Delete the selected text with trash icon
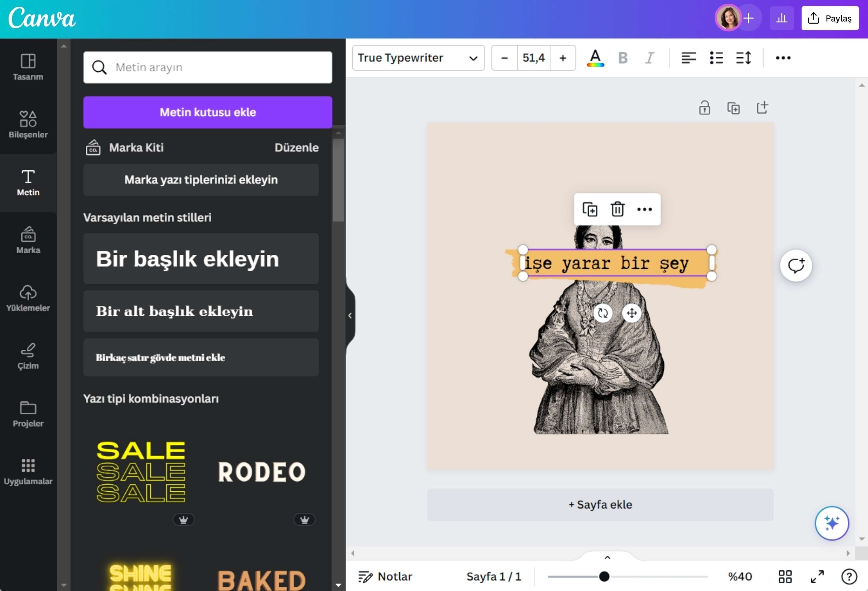Screen dimensions: 868x591 click(x=617, y=209)
